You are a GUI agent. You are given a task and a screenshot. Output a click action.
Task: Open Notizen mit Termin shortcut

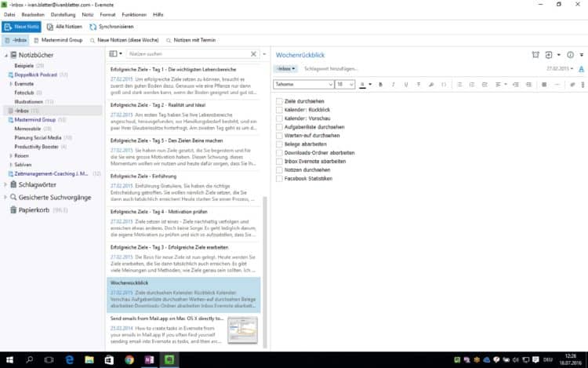point(191,40)
